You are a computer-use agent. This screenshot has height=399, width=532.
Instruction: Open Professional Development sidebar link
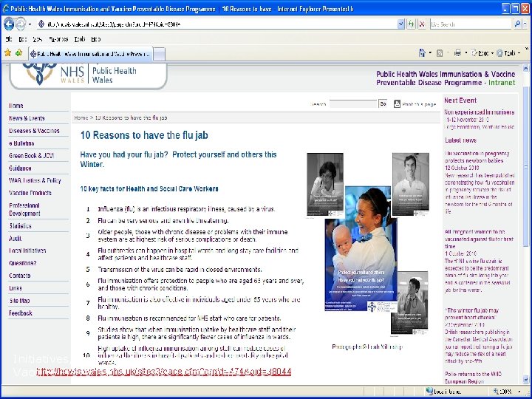[x=24, y=209]
